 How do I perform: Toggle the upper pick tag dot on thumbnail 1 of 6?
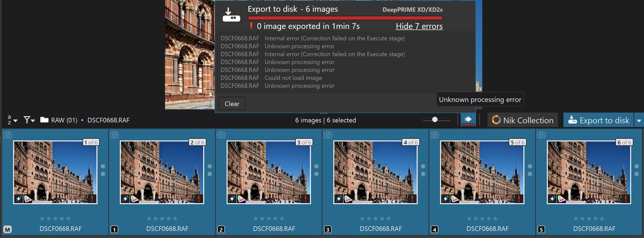coord(103,166)
